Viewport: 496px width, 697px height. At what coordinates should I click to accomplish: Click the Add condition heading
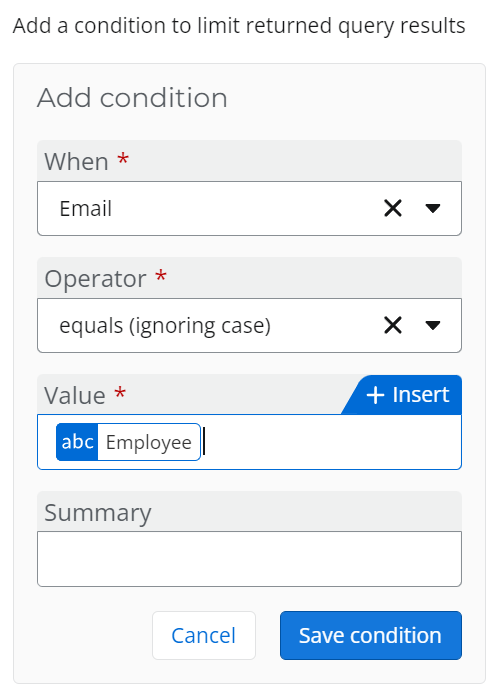coord(132,98)
